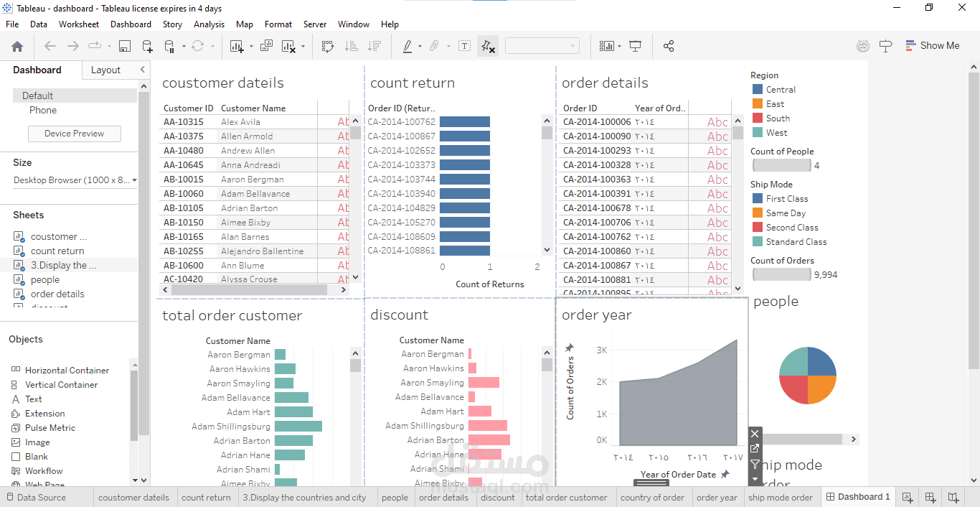This screenshot has width=980, height=507.
Task: Create a new story tab icon
Action: [x=953, y=497]
